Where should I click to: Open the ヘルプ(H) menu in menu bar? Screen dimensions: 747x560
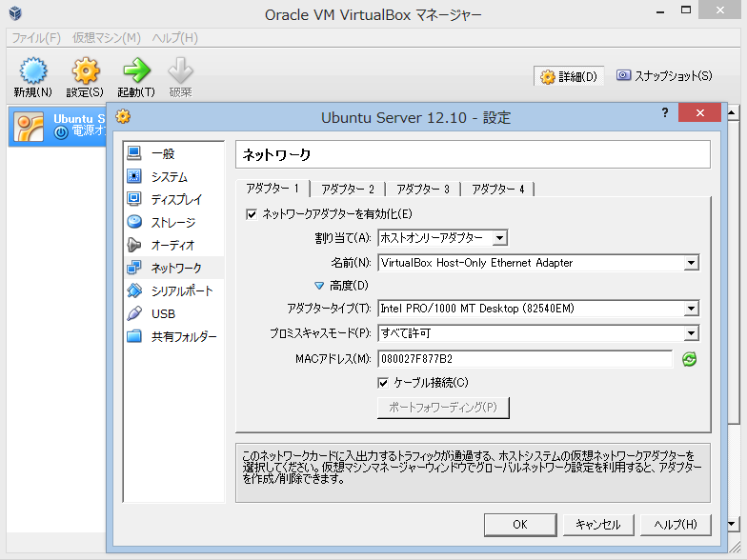point(175,38)
